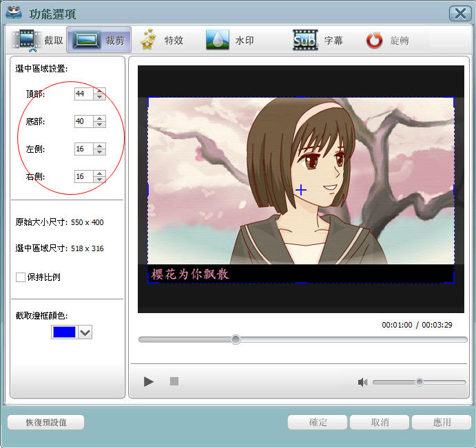Screen dimensions: 476x448
Task: Click the video seek slider handle
Action: (236, 339)
